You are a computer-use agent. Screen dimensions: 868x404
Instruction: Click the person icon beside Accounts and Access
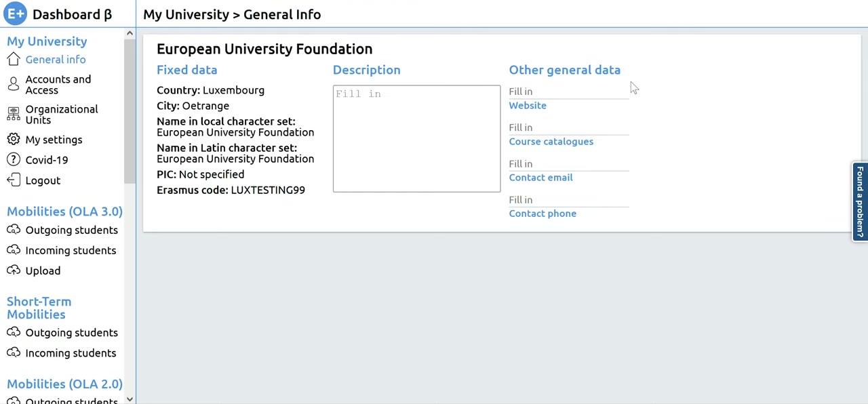tap(14, 84)
